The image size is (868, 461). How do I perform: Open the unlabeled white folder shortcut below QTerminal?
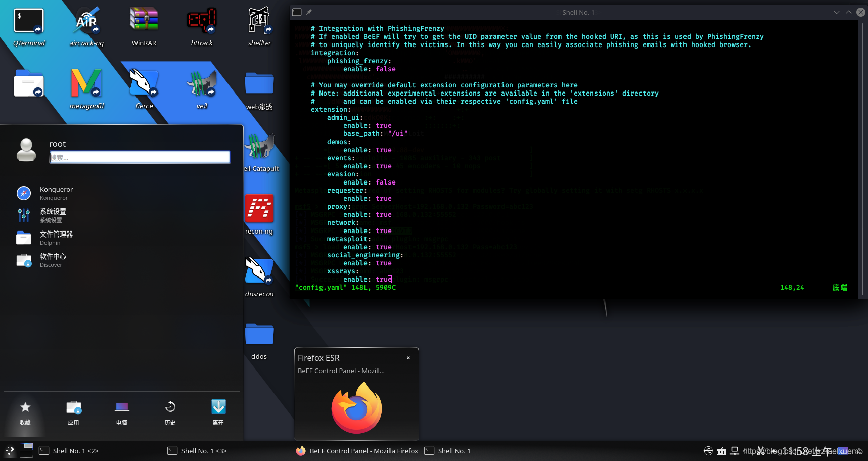tap(29, 84)
